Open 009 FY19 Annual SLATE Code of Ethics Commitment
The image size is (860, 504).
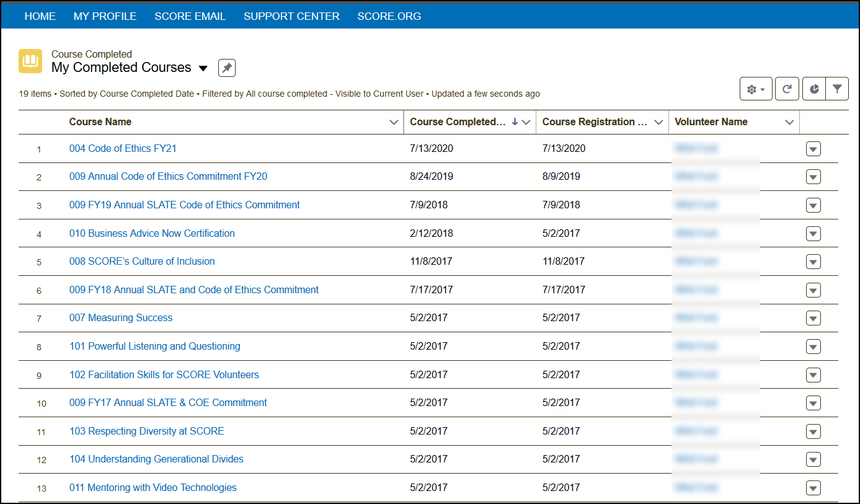click(x=184, y=205)
